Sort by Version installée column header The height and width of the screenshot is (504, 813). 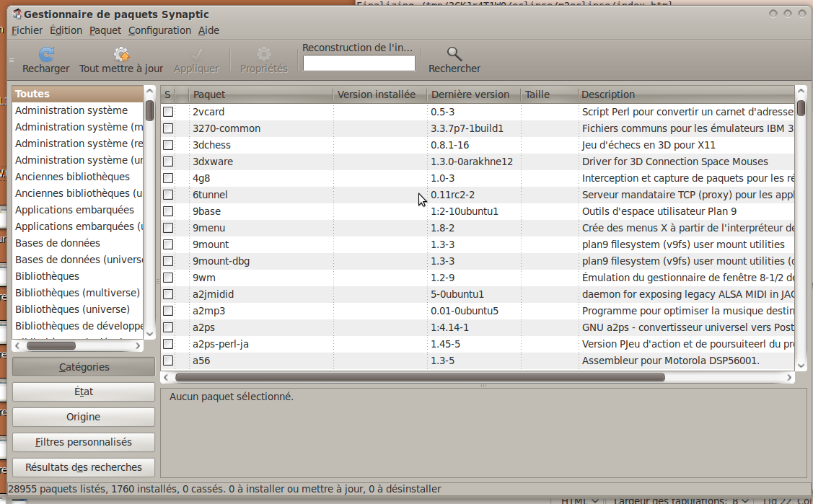pos(380,94)
